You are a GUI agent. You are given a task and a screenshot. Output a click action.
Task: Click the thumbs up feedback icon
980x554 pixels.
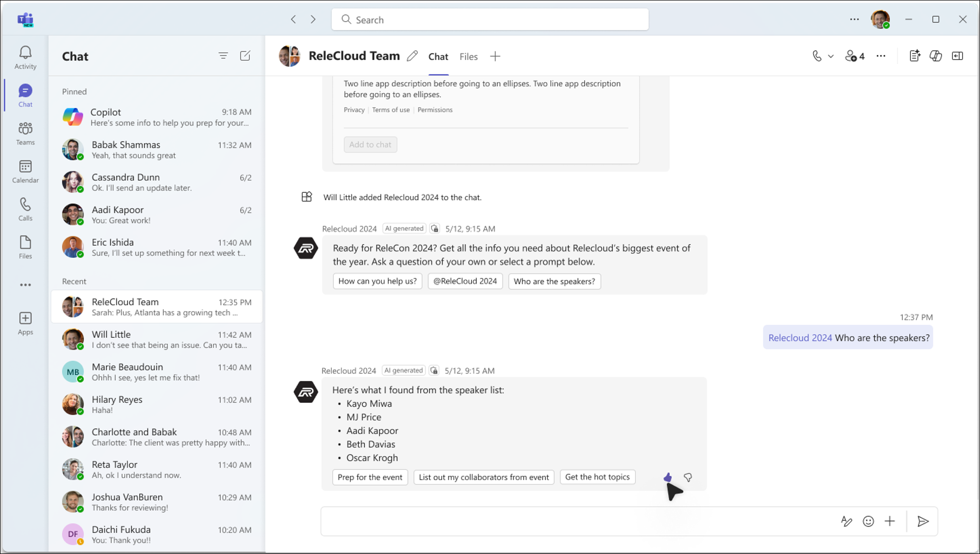pyautogui.click(x=667, y=476)
